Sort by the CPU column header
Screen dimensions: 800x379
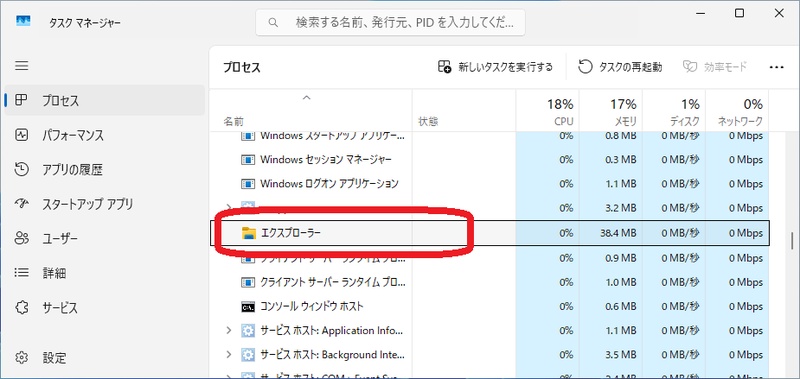[x=547, y=111]
